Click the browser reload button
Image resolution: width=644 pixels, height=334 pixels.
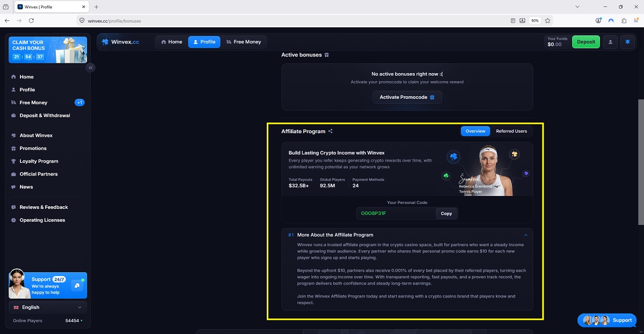[31, 20]
